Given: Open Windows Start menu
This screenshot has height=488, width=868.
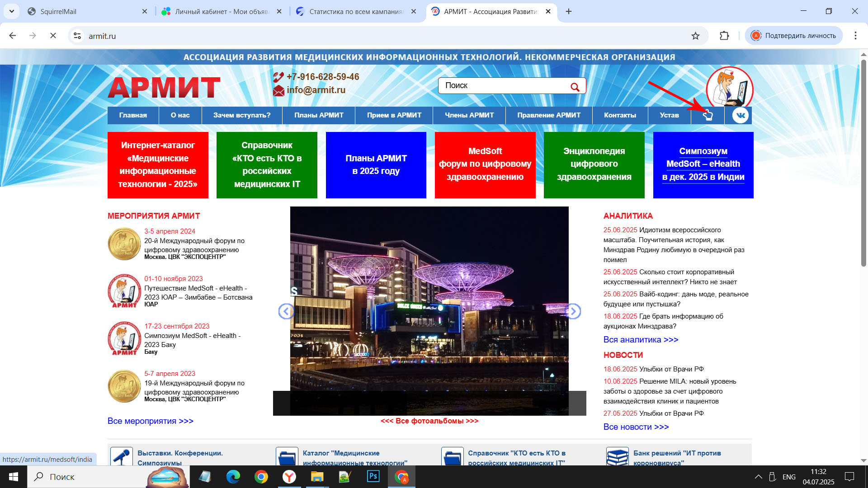Looking at the screenshot, I should click(x=14, y=477).
